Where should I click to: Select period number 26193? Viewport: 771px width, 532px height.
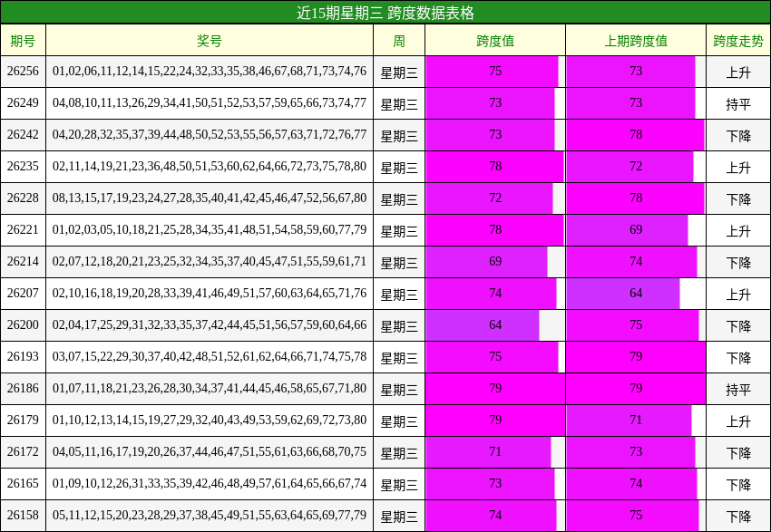(x=23, y=357)
